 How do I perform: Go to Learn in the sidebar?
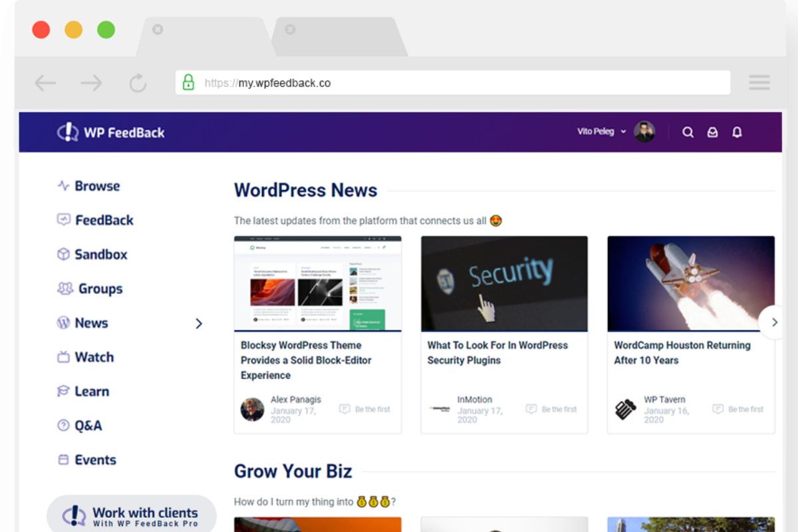click(x=92, y=392)
